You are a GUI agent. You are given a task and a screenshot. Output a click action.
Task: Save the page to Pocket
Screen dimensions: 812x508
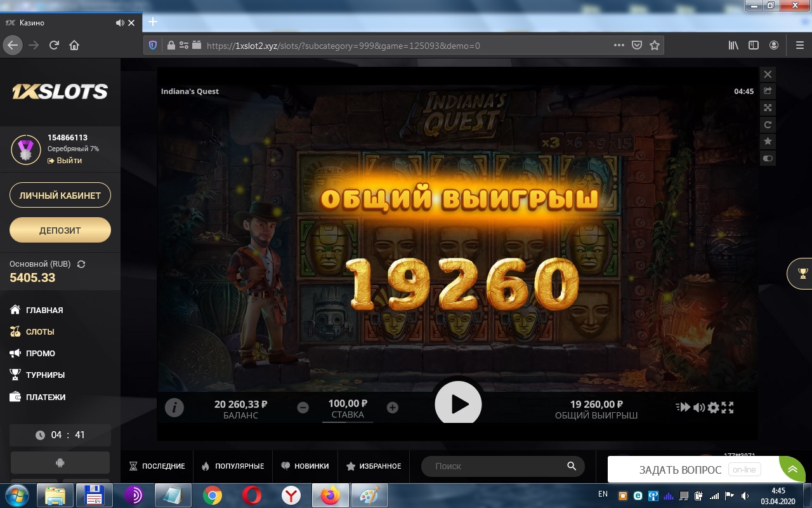637,45
